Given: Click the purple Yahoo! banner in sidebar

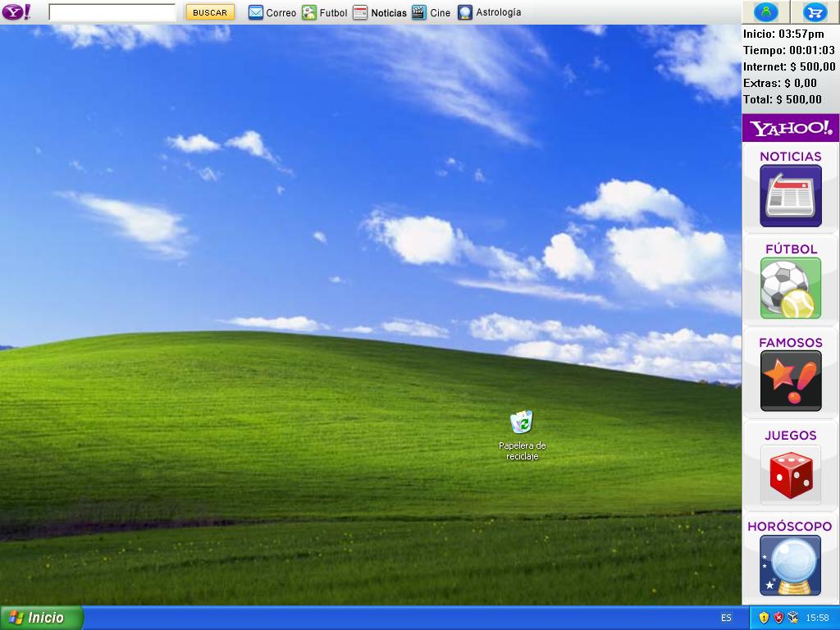Looking at the screenshot, I should [790, 128].
